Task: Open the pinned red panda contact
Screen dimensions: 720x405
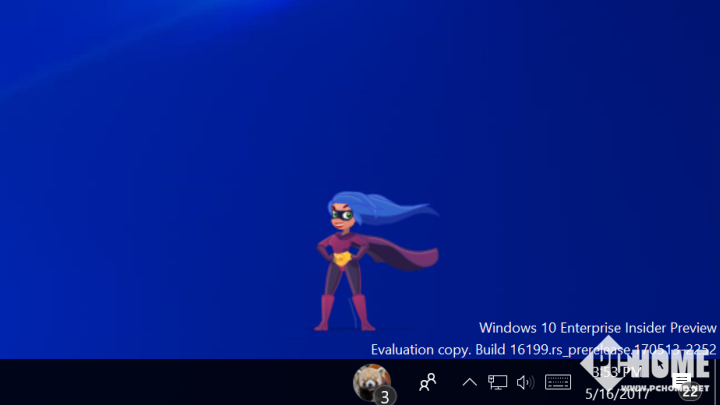Action: (x=372, y=382)
